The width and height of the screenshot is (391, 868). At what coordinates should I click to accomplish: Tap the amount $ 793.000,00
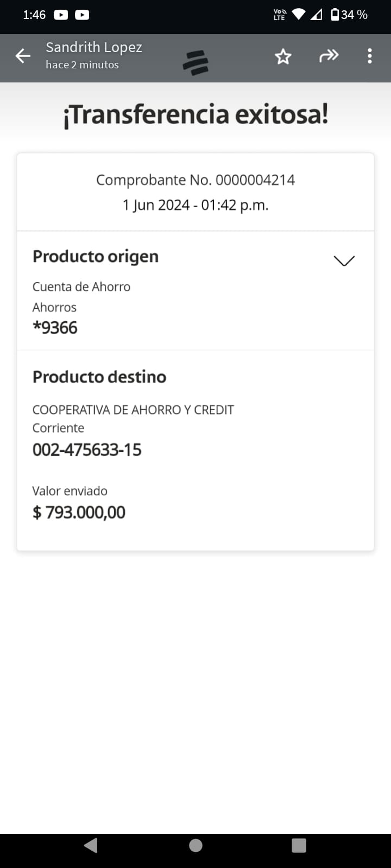tap(79, 512)
